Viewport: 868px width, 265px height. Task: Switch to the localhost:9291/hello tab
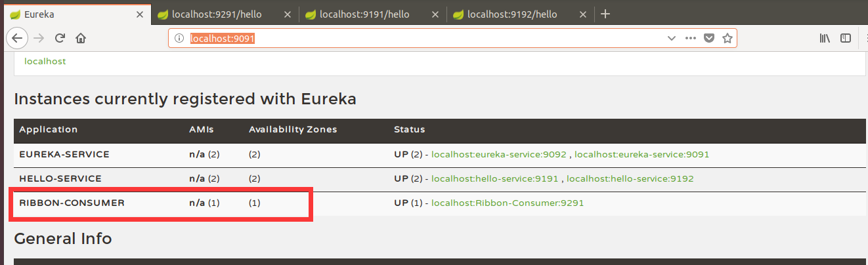(x=225, y=14)
